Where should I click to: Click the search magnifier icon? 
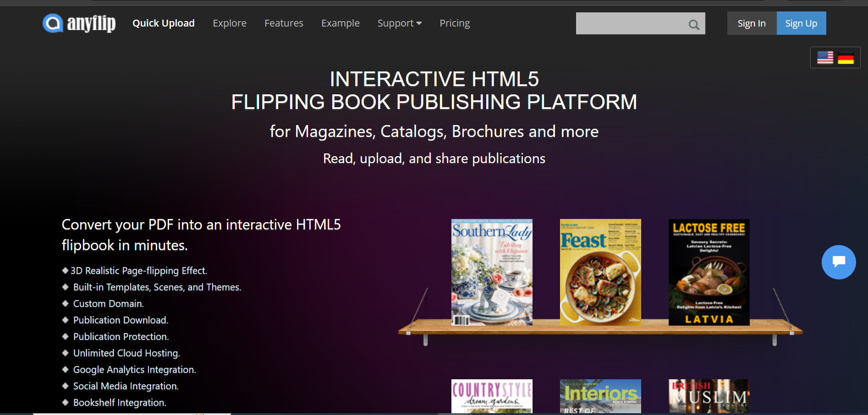(693, 24)
